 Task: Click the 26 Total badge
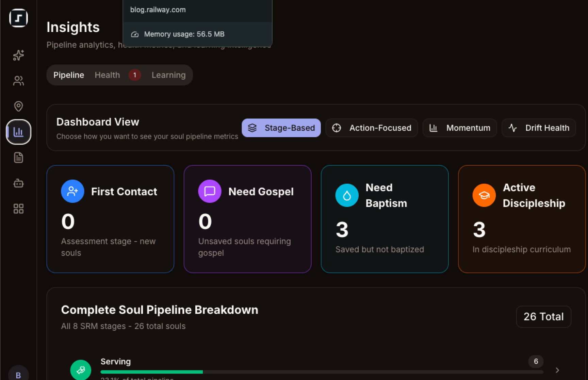[543, 316]
